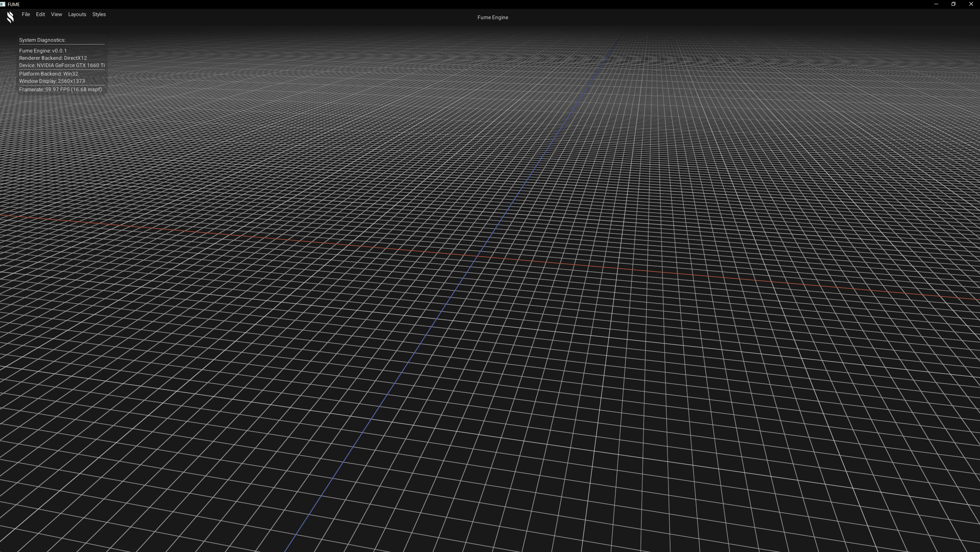Click the System Diagnostics header

point(42,40)
